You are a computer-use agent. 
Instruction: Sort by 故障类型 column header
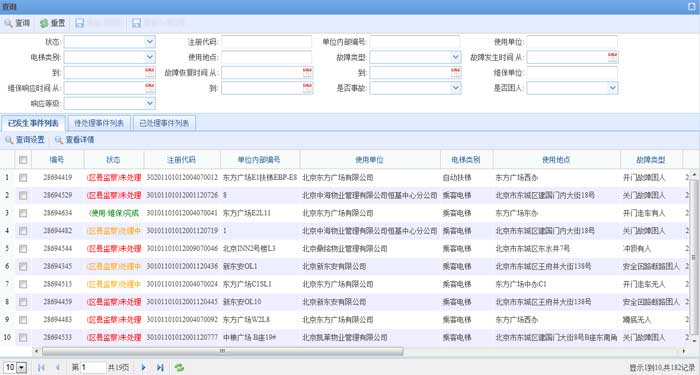[651, 160]
